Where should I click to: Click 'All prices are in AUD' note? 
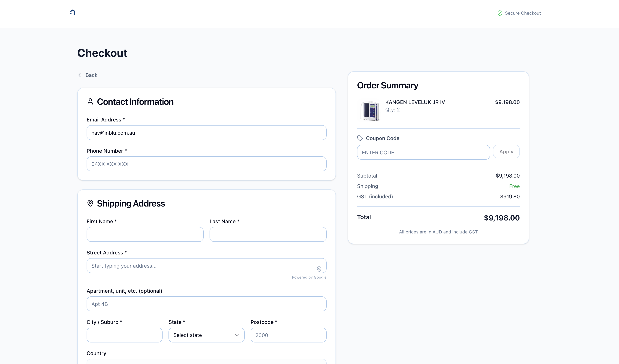pos(438,232)
